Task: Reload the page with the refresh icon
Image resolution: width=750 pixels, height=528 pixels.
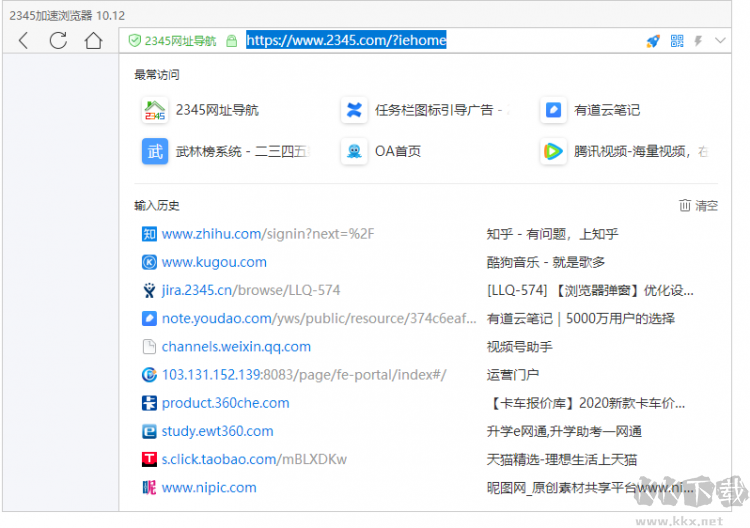Action: (x=58, y=41)
